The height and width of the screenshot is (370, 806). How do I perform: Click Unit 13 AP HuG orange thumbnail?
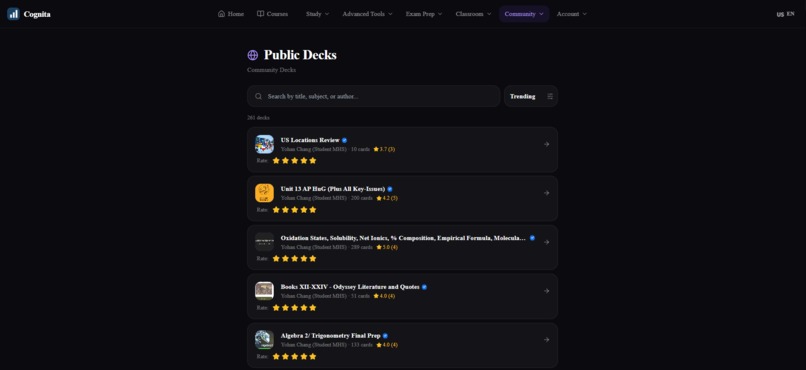(264, 193)
